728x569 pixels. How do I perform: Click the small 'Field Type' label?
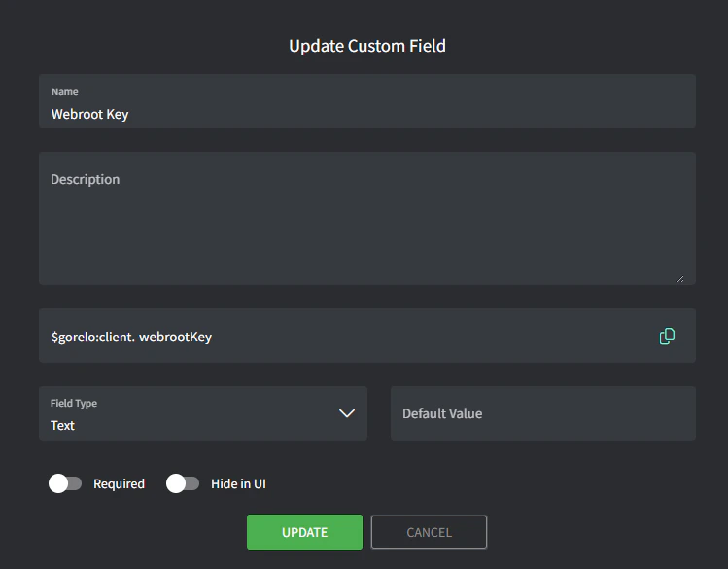coord(74,403)
